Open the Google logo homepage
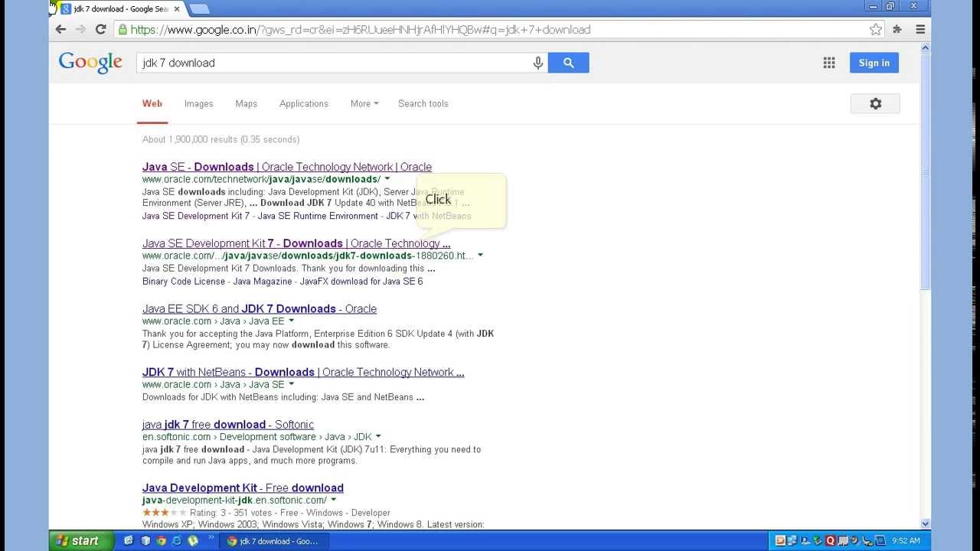The image size is (980, 551). tap(90, 63)
